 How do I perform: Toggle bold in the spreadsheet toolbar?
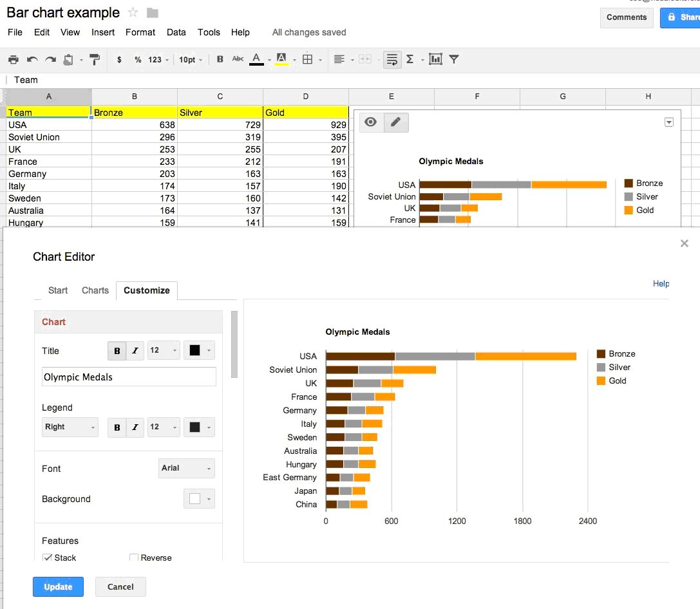220,59
